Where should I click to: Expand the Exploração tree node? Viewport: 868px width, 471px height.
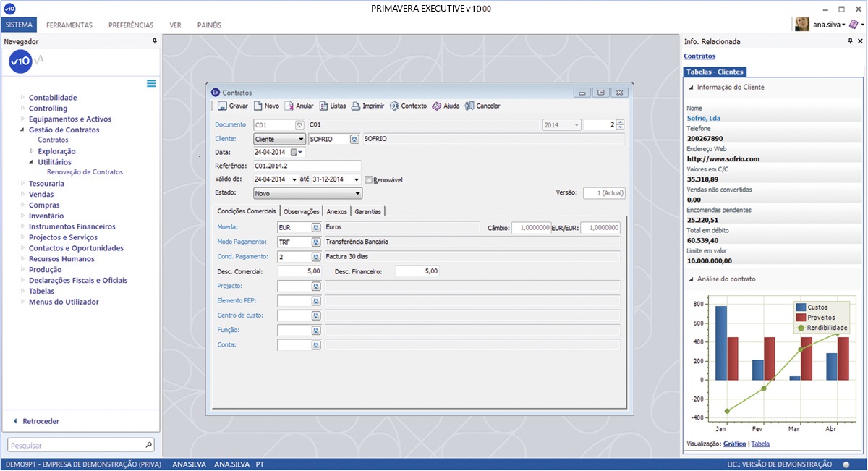pyautogui.click(x=32, y=151)
